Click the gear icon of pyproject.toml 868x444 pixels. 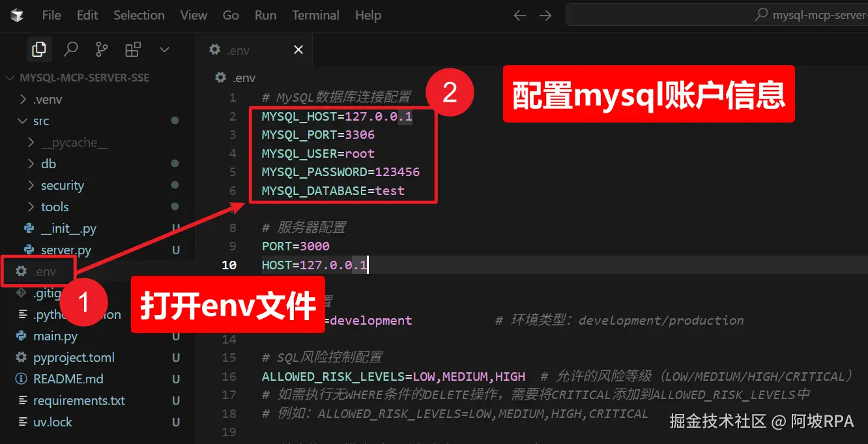(22, 357)
